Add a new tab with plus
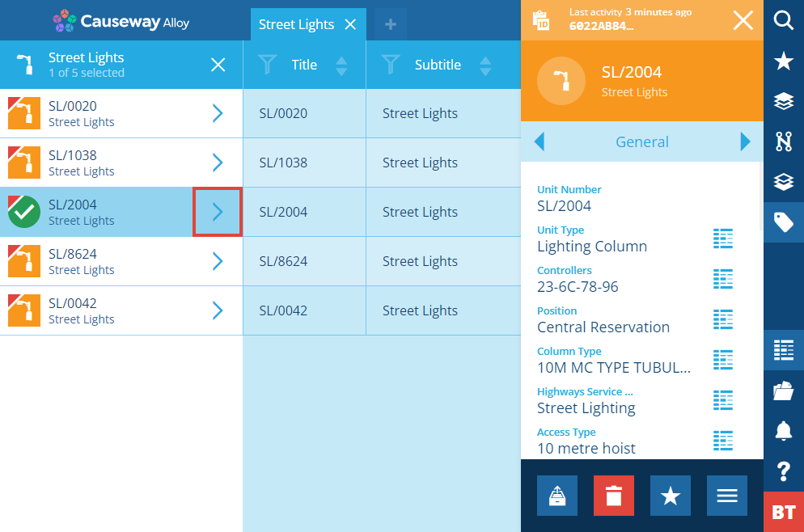Image resolution: width=804 pixels, height=532 pixels. pyautogui.click(x=390, y=24)
